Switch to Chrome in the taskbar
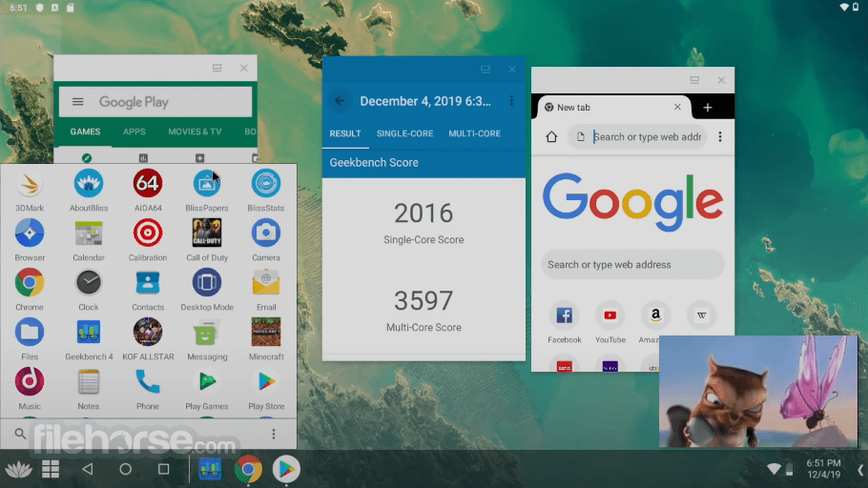 click(x=248, y=469)
